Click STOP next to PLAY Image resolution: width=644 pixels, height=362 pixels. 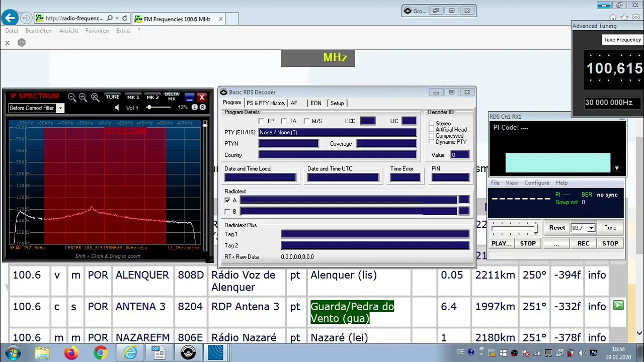point(528,243)
